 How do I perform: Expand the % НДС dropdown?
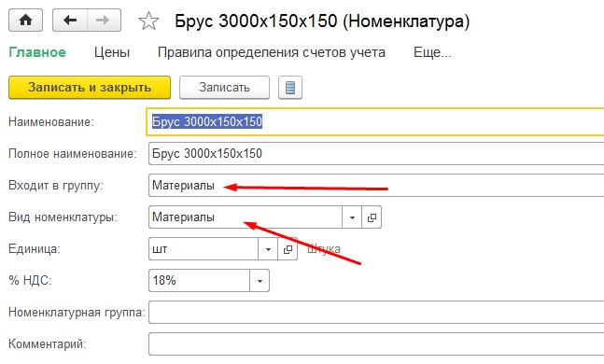click(x=260, y=281)
